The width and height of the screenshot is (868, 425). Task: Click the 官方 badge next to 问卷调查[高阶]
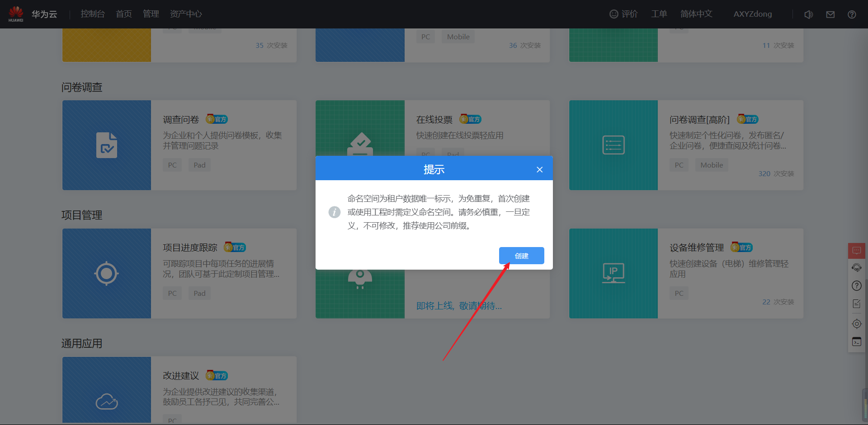pos(748,119)
